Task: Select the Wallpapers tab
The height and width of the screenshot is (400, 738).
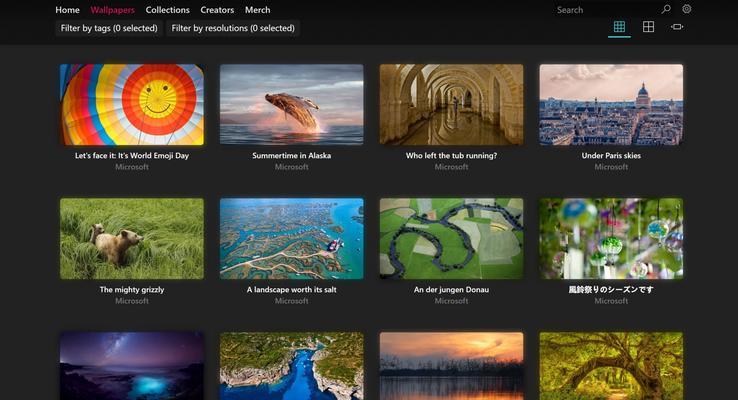Action: [112, 10]
